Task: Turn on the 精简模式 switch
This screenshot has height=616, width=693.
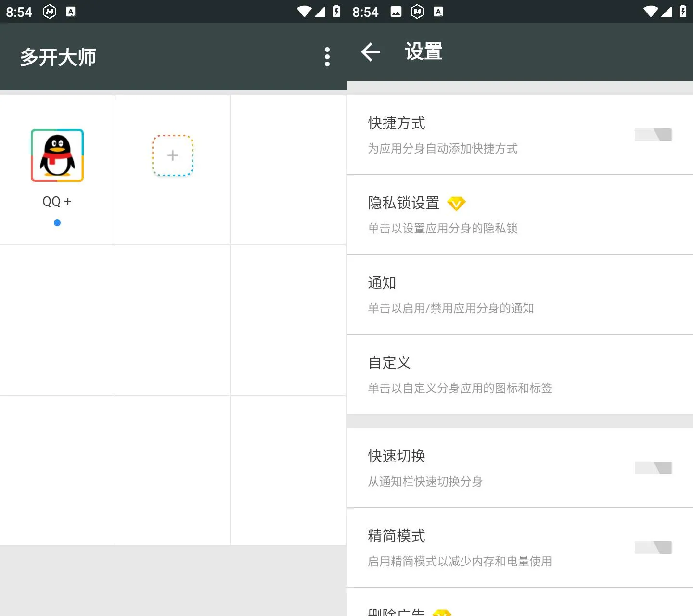Action: pos(653,548)
